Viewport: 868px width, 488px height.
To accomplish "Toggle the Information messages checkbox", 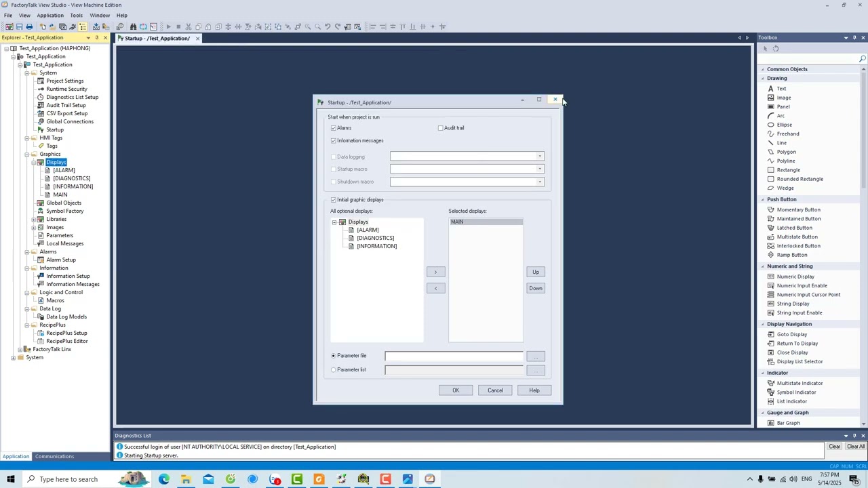I will point(334,141).
